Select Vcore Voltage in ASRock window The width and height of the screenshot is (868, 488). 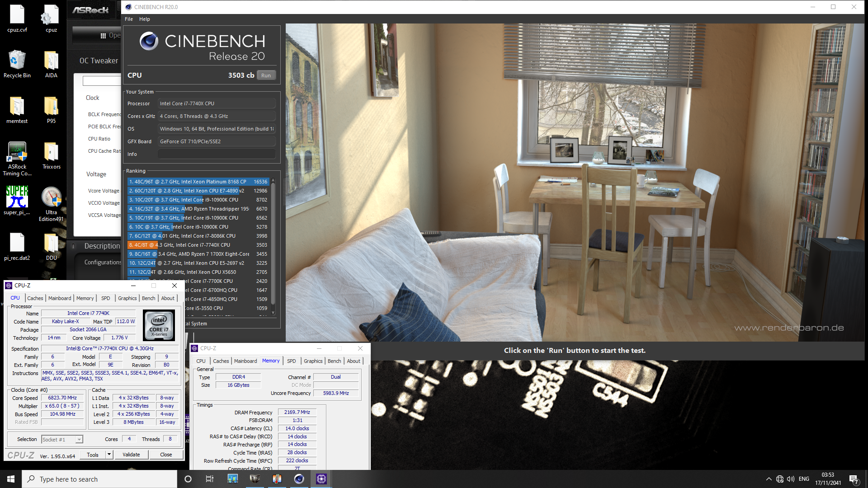click(104, 191)
